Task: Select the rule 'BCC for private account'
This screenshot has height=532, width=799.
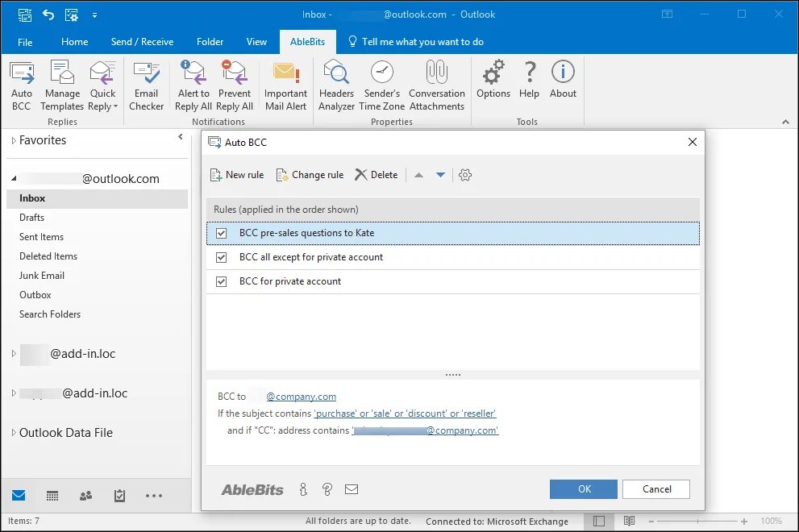Action: coord(453,281)
